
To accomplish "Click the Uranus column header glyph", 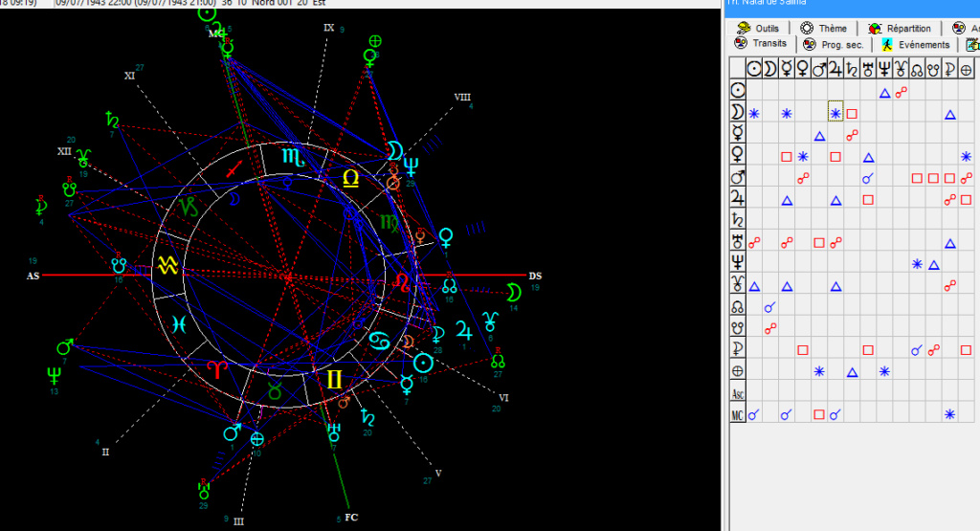I will tap(867, 68).
